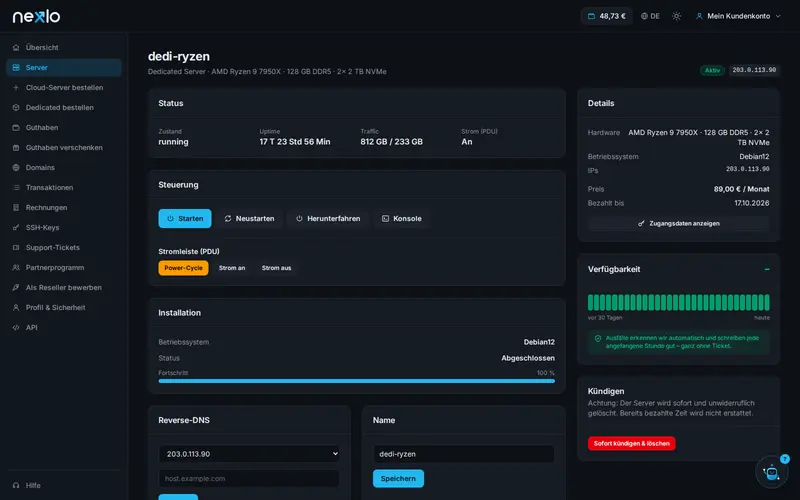
Task: Click the green Aktiv status badge
Action: (712, 70)
